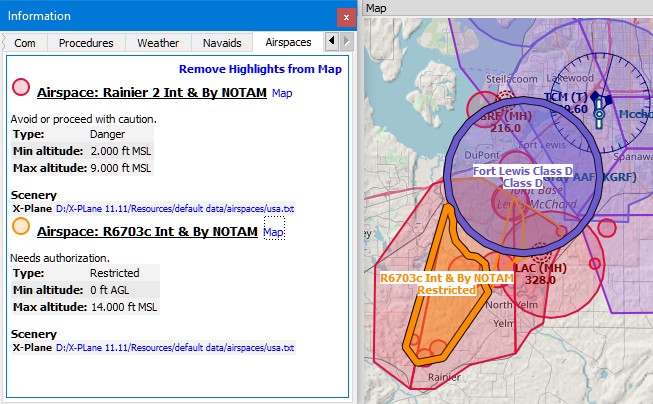Image resolution: width=653 pixels, height=404 pixels.
Task: Click the Steilacoom town label on the map
Action: click(x=511, y=79)
